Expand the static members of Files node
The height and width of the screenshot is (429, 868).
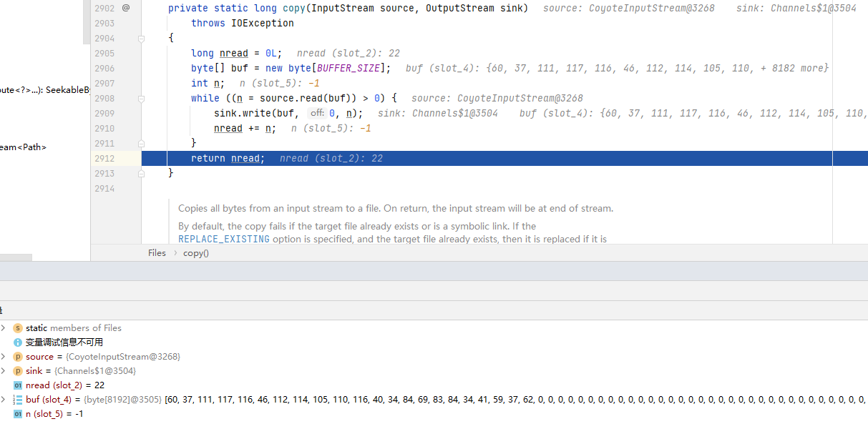(x=4, y=327)
